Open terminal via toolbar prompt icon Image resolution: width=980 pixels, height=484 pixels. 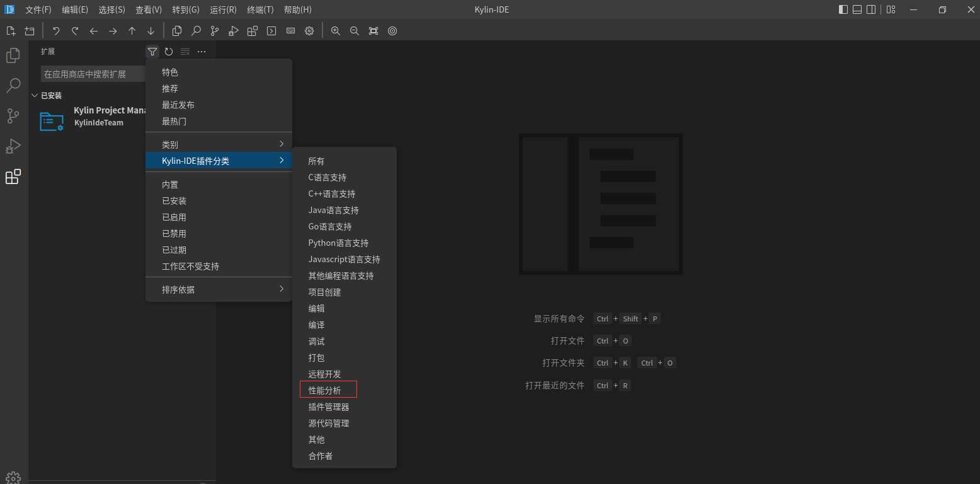pos(271,31)
